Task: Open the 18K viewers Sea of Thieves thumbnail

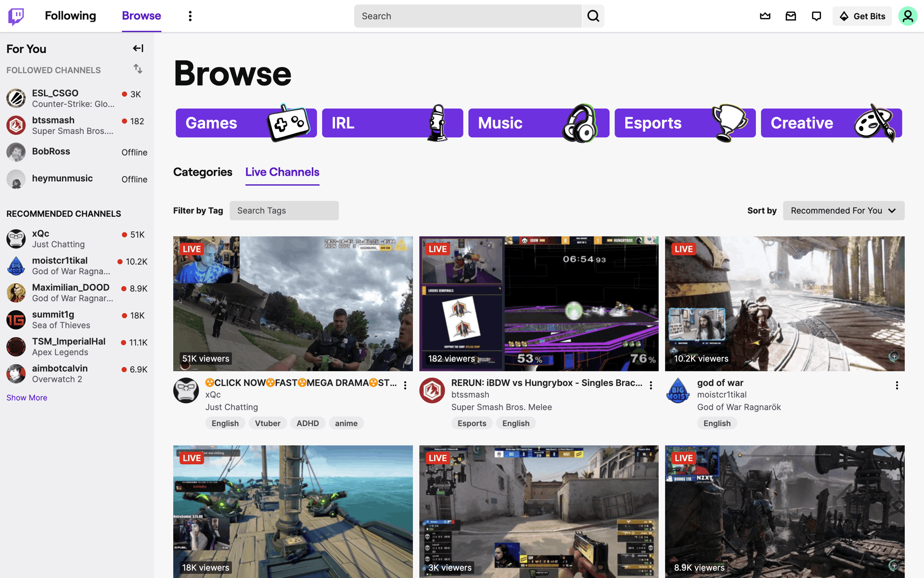Action: pos(293,512)
